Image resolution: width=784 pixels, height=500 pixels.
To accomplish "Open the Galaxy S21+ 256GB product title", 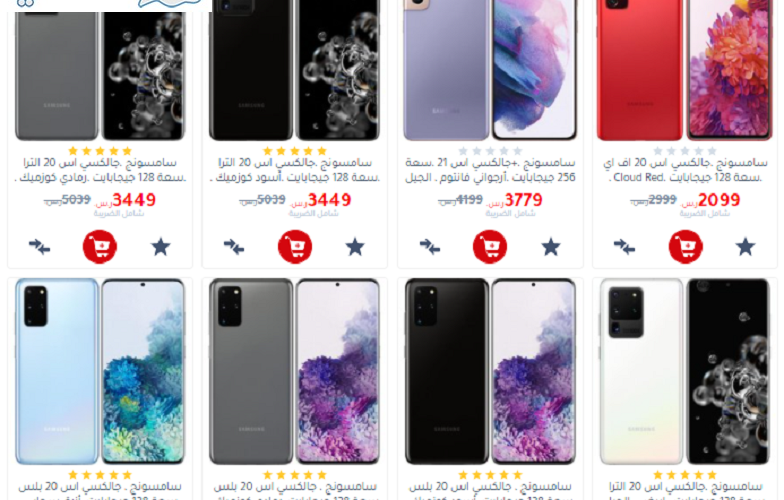I will pyautogui.click(x=490, y=170).
